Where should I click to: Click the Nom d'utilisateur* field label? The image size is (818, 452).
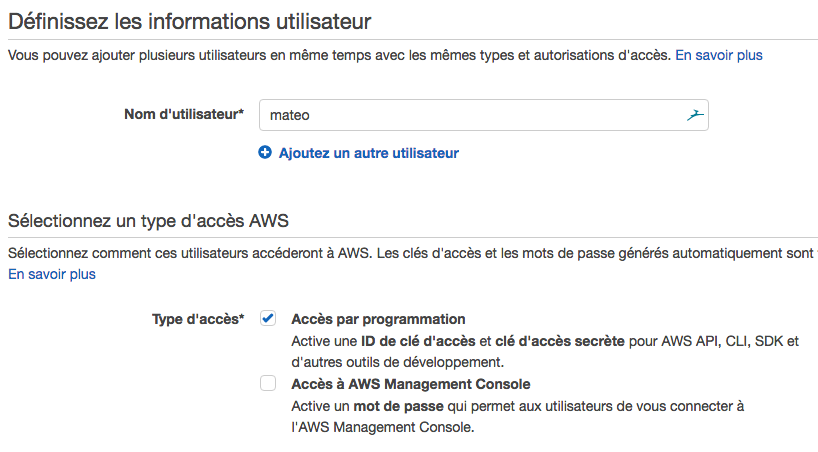point(184,114)
